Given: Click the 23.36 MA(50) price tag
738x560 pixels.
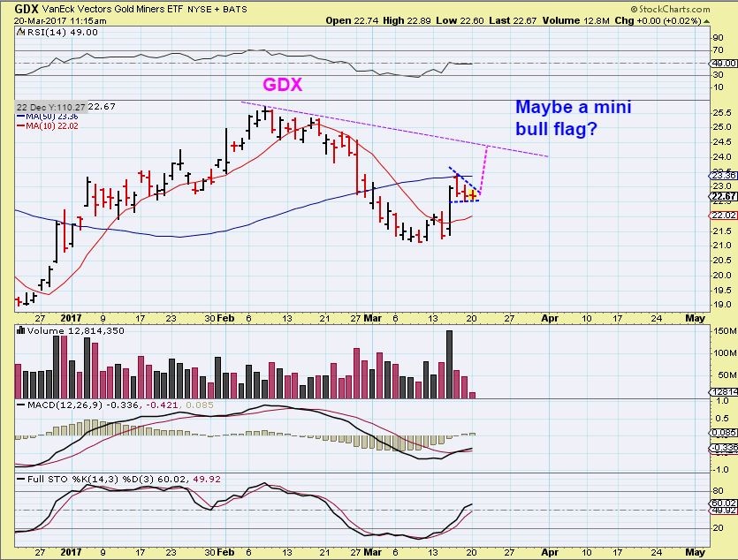Looking at the screenshot, I should coord(724,175).
